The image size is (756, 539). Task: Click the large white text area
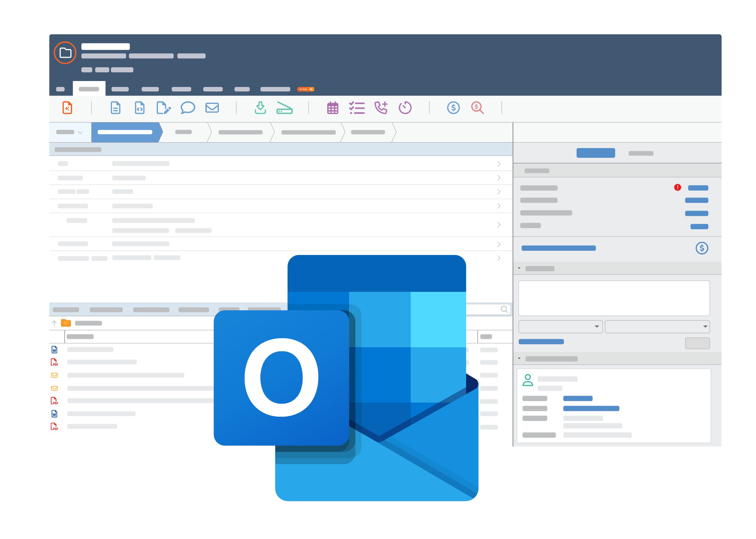point(614,298)
